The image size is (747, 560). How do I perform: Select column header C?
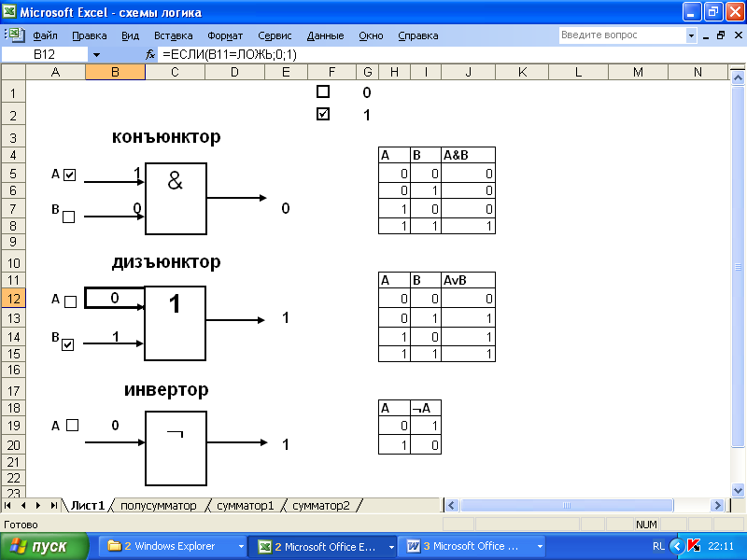[175, 72]
